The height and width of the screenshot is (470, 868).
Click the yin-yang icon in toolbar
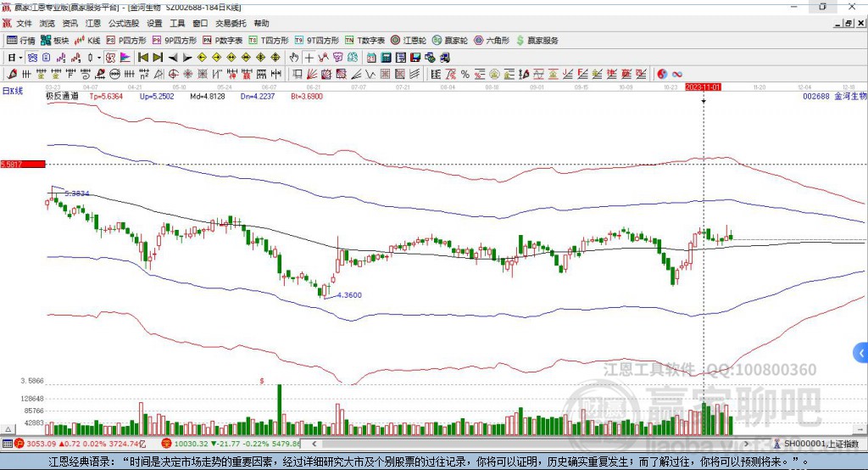click(662, 75)
